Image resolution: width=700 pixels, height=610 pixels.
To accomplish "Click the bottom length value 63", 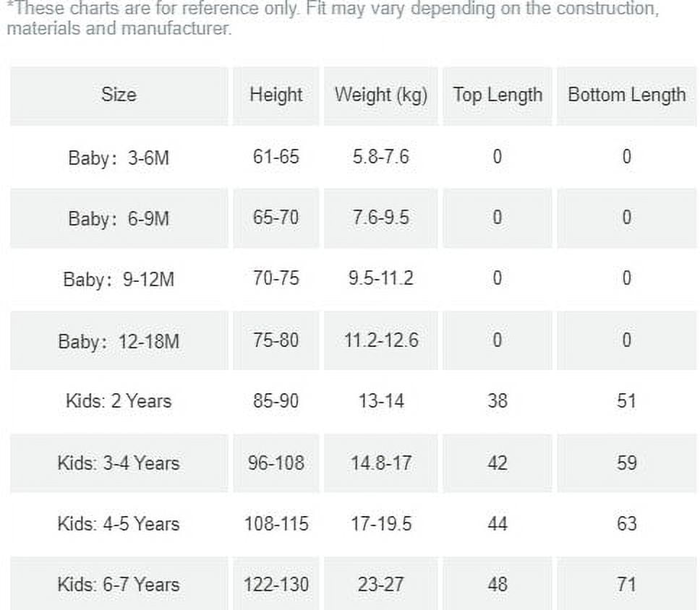I will [626, 523].
